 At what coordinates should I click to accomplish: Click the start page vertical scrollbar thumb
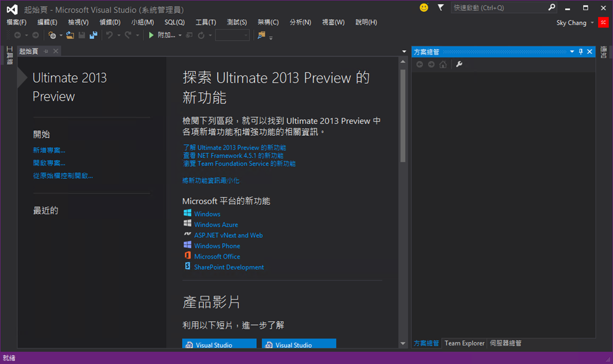click(x=403, y=116)
